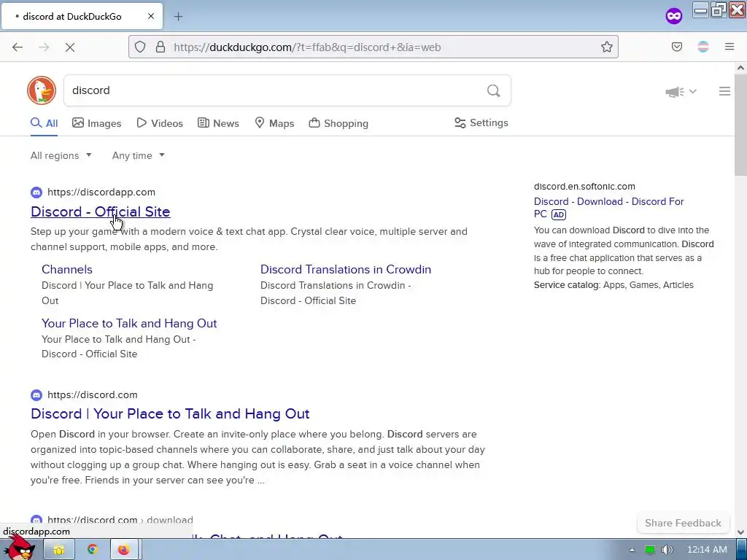Screen dimensions: 747x560
Task: Click the https://discordapp.com URL text
Action: (x=101, y=192)
